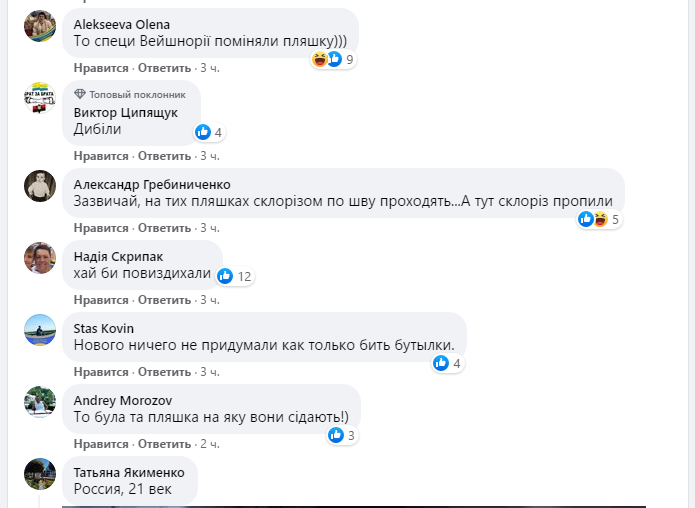Open Stas Kovin's avatar picture
Image resolution: width=695 pixels, height=508 pixels.
pos(40,330)
